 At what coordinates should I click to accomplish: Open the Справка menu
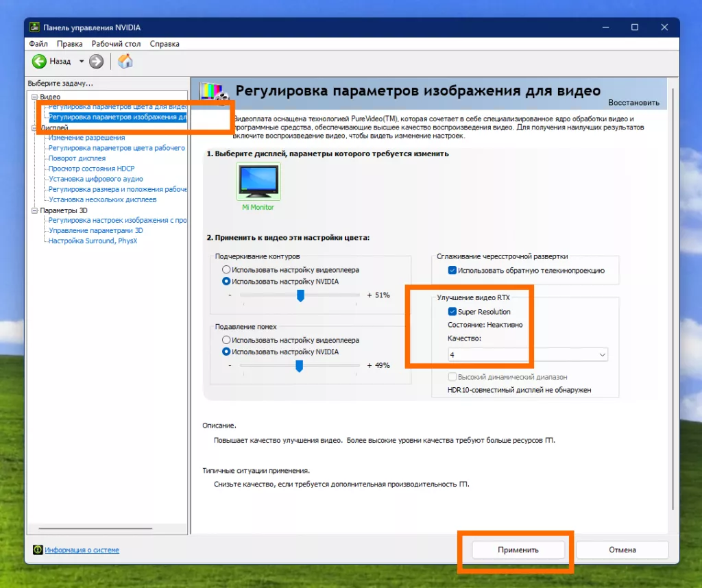tap(165, 44)
